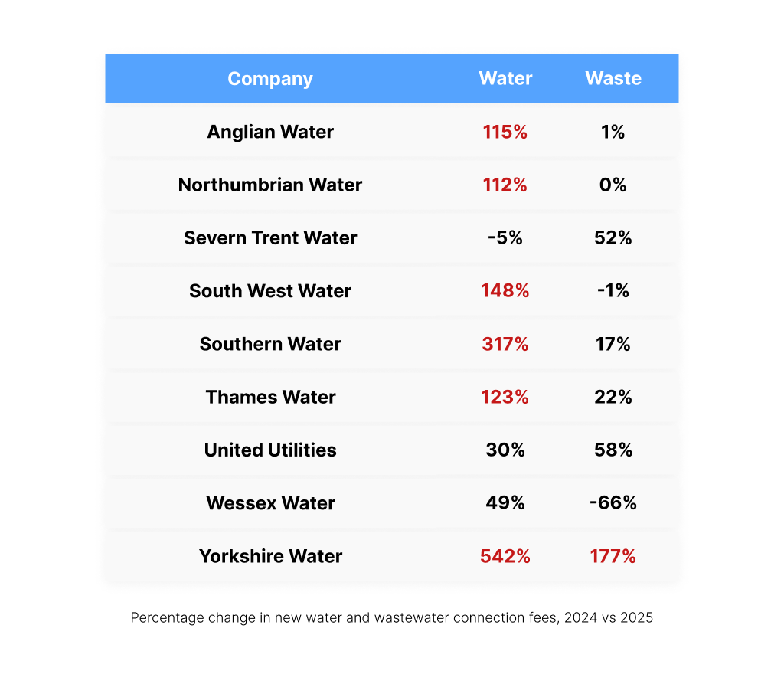Select the Wessex Water row label
The image size is (784, 684).
pos(270,503)
